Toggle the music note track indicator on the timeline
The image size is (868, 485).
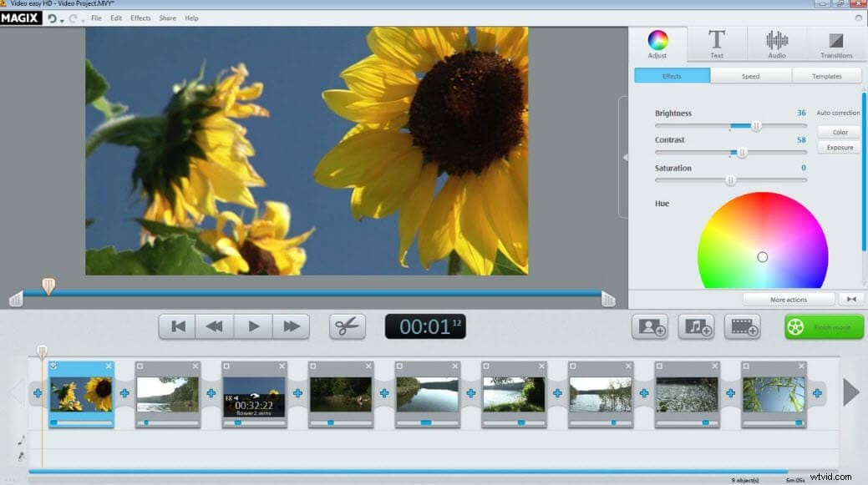(x=19, y=440)
